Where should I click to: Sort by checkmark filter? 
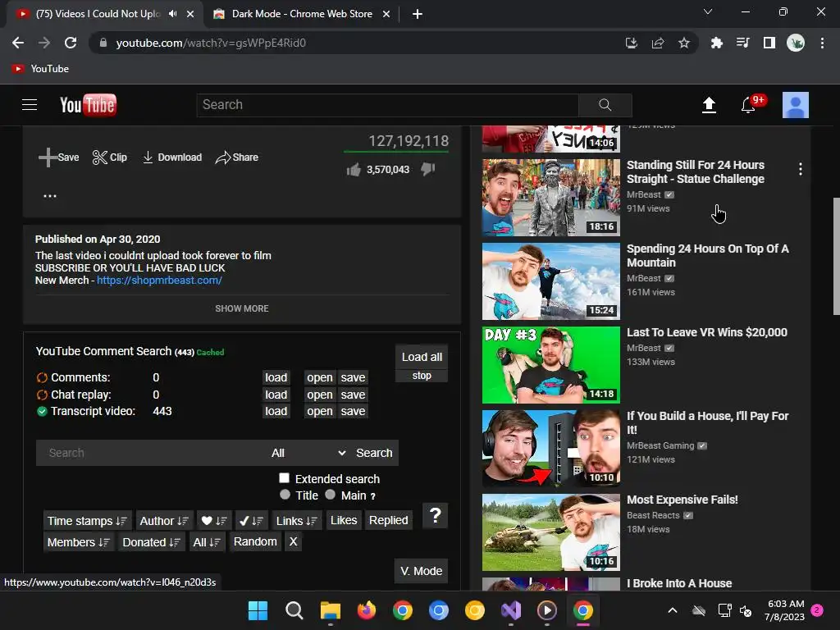coord(251,521)
